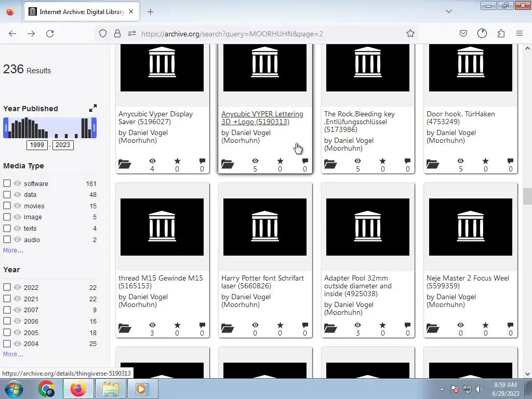Image resolution: width=532 pixels, height=399 pixels.
Task: Show more Year options
Action: pos(13,354)
